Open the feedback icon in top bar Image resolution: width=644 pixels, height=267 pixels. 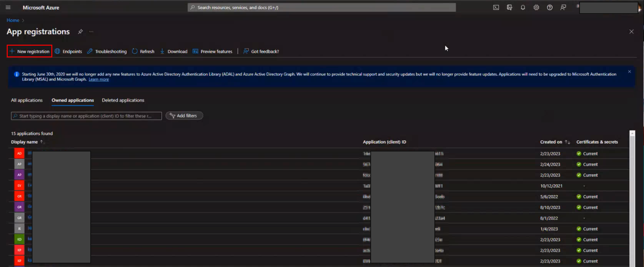[563, 7]
